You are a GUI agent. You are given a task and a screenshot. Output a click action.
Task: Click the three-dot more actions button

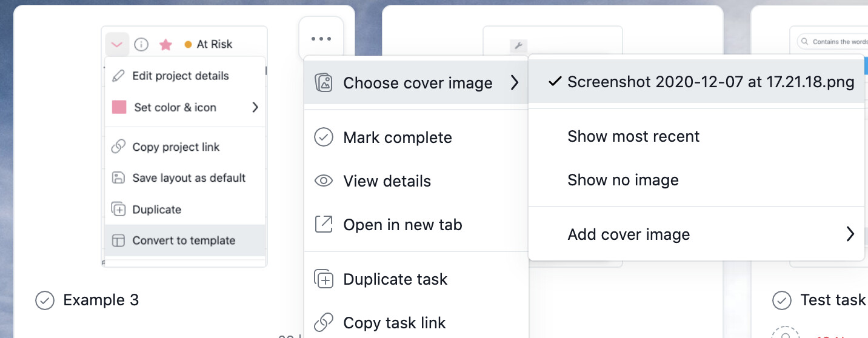[321, 39]
